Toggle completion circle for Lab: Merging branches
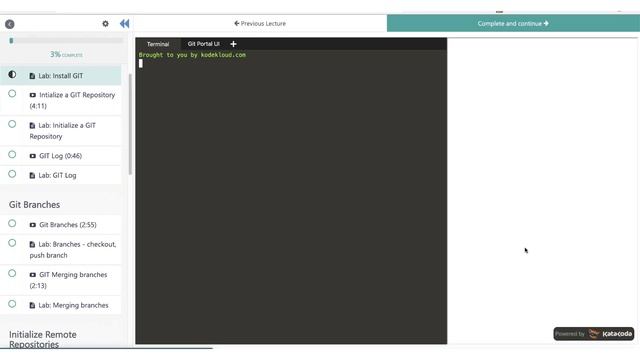 [12, 304]
